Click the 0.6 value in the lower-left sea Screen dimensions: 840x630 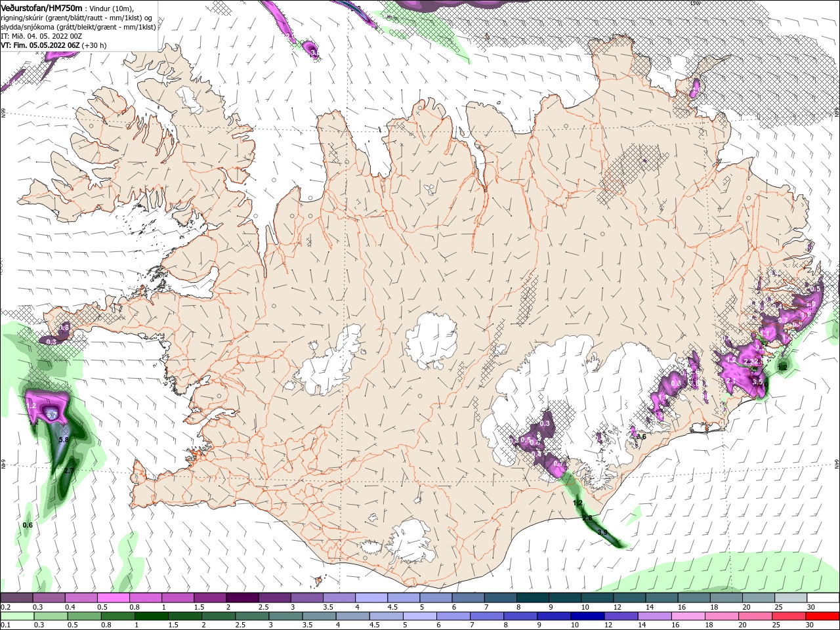[28, 525]
